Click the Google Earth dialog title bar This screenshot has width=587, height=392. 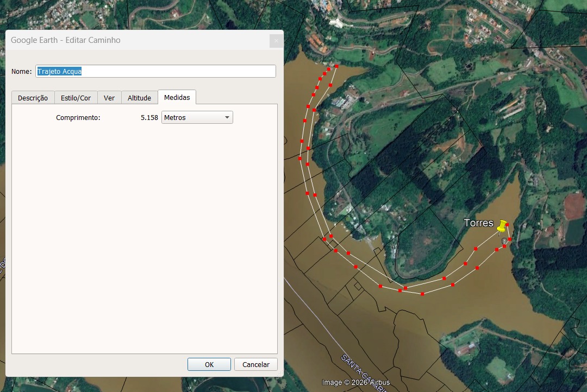coord(136,40)
